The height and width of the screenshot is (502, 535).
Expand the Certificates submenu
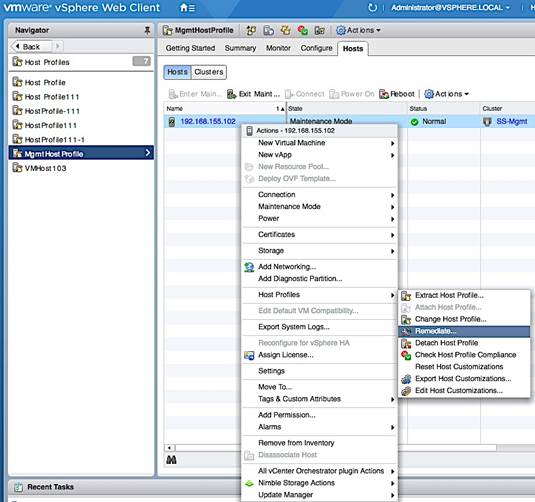392,235
